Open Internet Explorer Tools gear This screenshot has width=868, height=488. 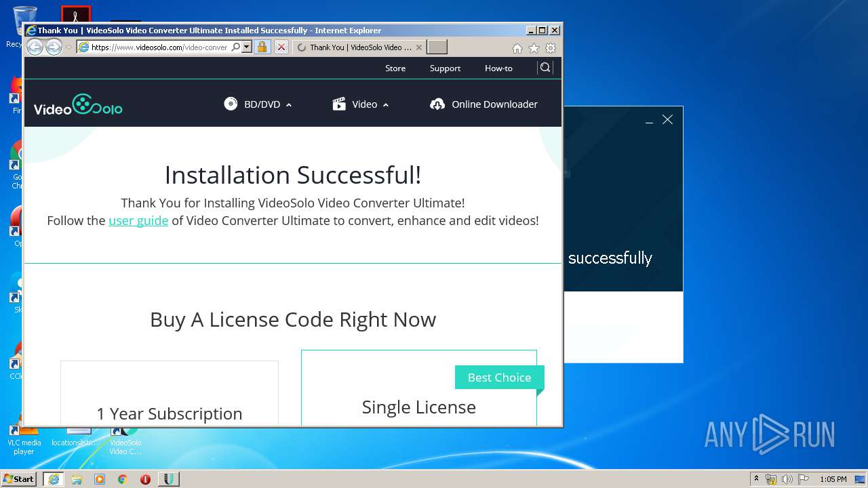551,48
